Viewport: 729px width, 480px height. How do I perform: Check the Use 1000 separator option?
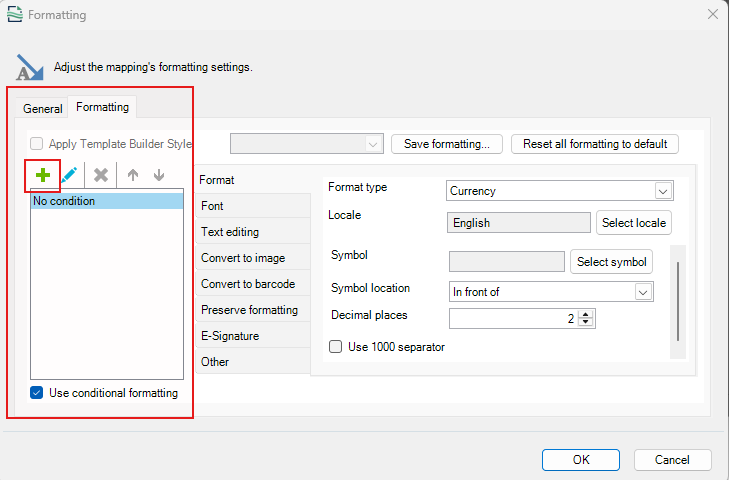tap(335, 347)
